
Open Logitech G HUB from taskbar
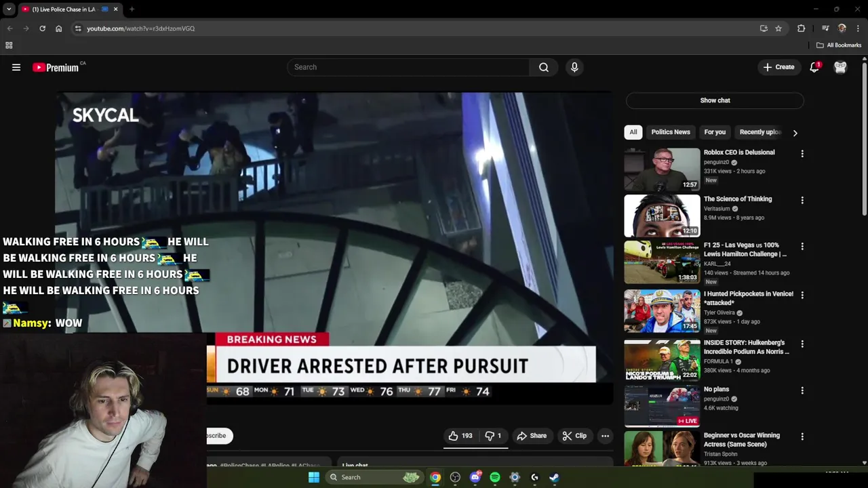point(534,477)
